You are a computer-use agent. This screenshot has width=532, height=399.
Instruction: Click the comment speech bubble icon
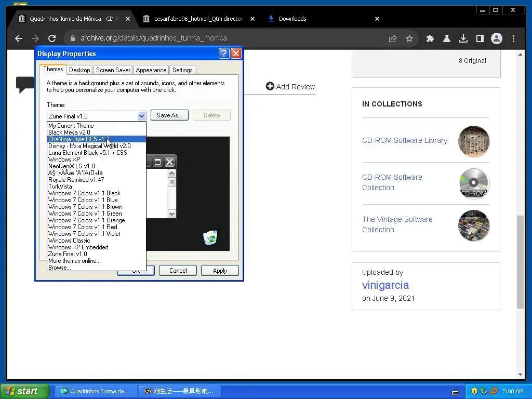tap(25, 85)
